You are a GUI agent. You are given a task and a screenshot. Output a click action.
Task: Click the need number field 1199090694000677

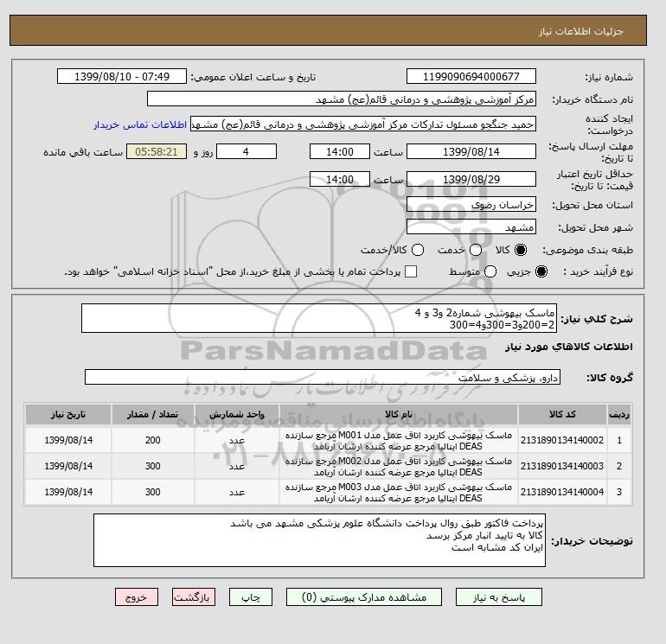471,77
